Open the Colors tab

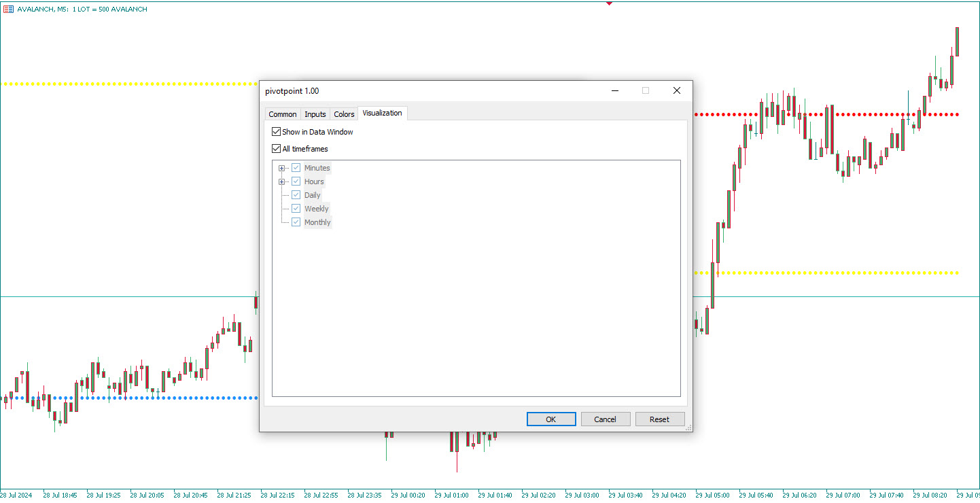(344, 114)
